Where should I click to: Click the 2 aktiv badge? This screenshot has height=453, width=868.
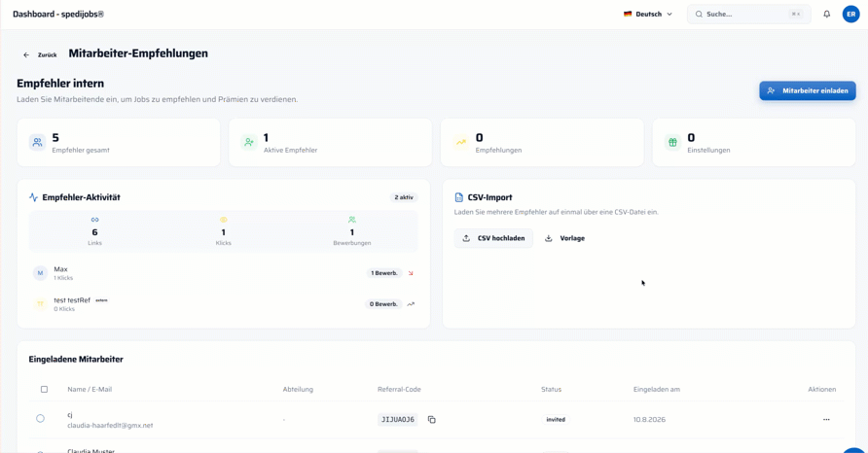pos(404,197)
